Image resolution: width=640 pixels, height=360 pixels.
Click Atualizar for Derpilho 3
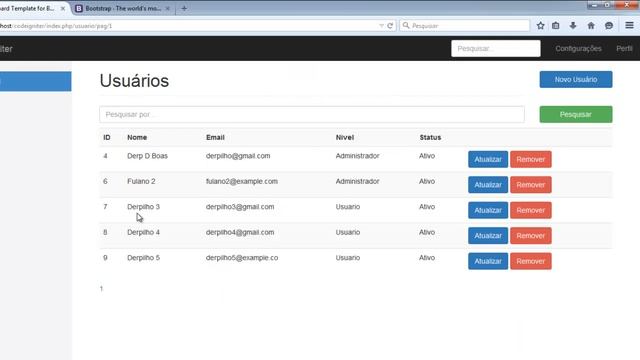(488, 210)
